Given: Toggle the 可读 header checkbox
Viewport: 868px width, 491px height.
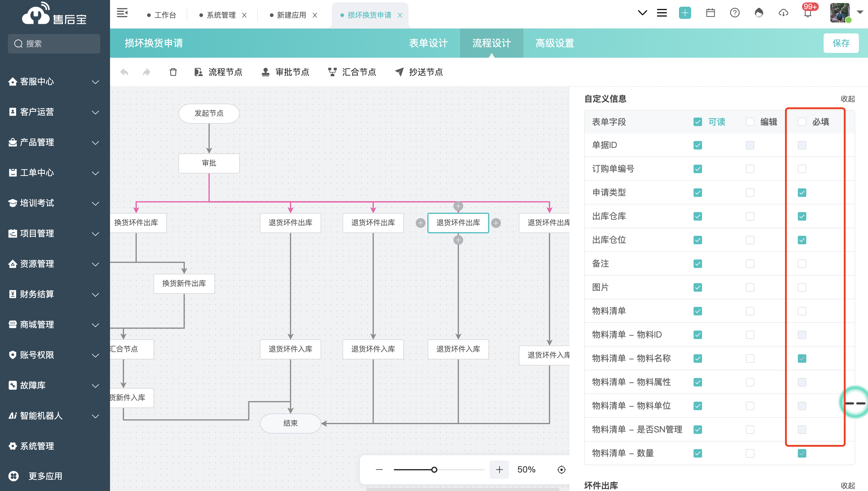Looking at the screenshot, I should (x=698, y=122).
